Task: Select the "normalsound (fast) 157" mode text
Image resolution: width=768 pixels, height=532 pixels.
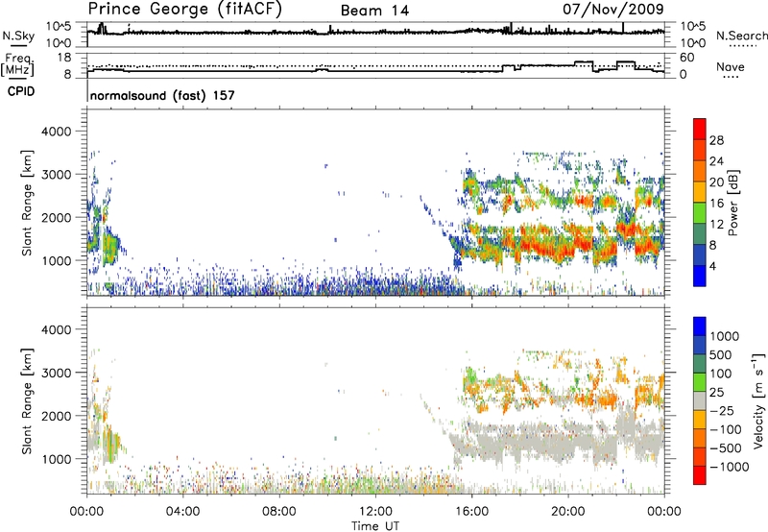Action: coord(162,95)
